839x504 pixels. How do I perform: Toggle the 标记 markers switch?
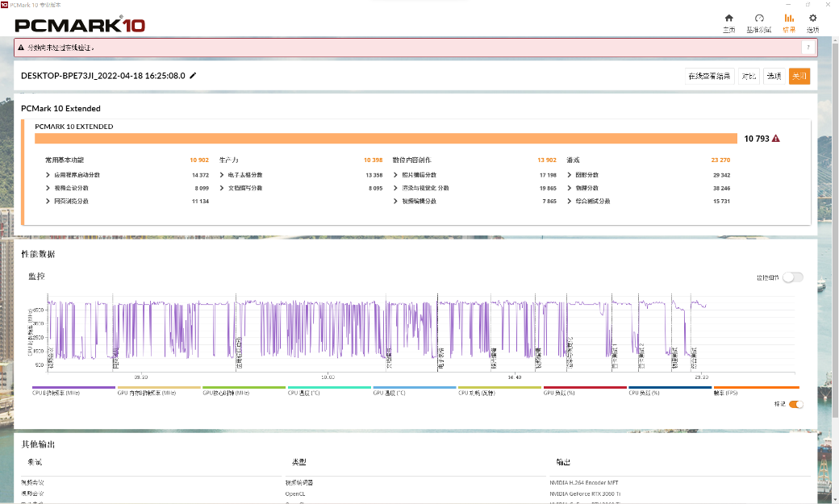[x=795, y=404]
